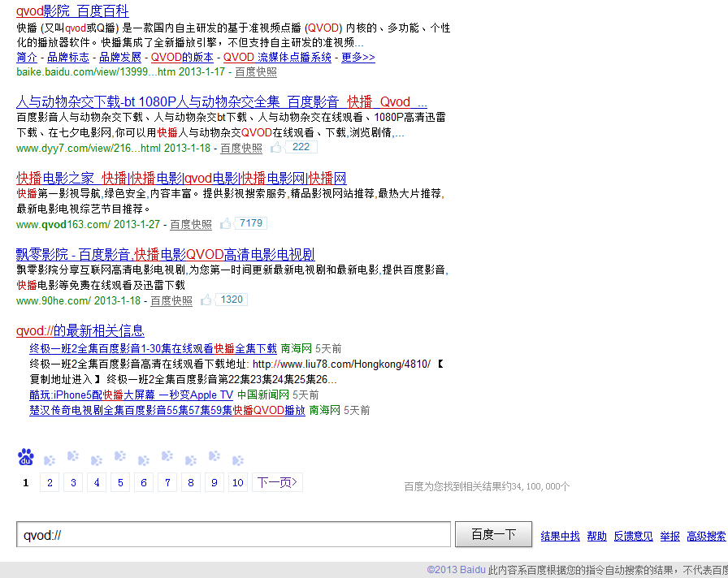Go to results page 7

tap(167, 482)
